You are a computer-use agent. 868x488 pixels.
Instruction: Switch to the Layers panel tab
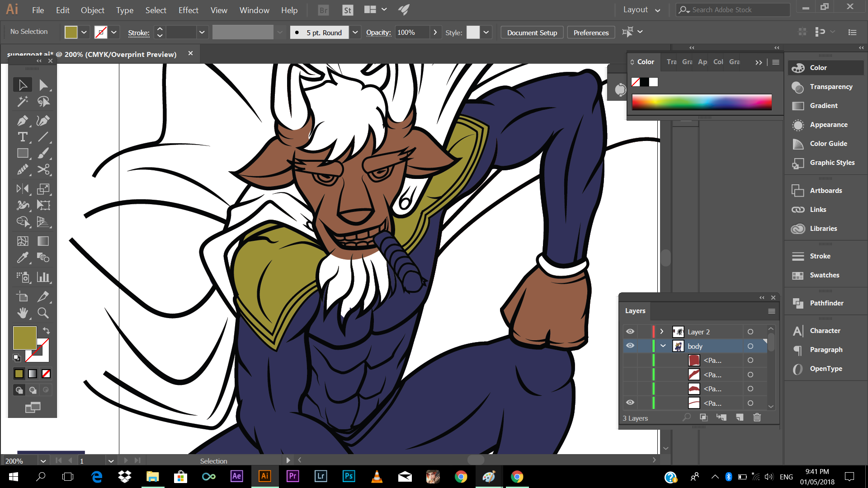coord(635,311)
